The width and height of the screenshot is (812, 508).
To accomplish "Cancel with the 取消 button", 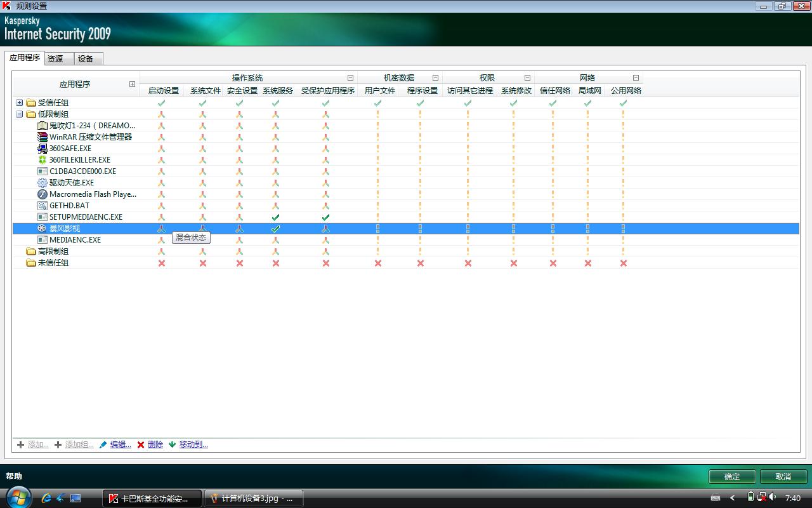I will click(x=783, y=476).
